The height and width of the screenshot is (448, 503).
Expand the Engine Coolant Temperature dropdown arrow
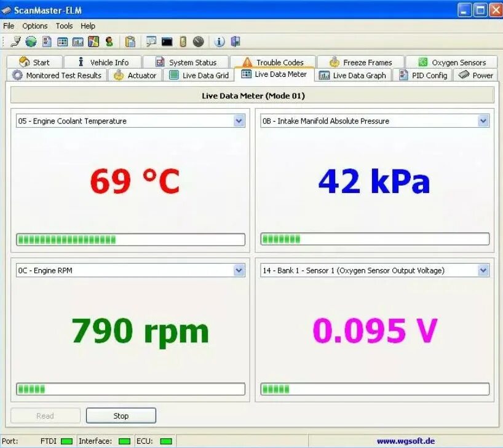point(239,121)
